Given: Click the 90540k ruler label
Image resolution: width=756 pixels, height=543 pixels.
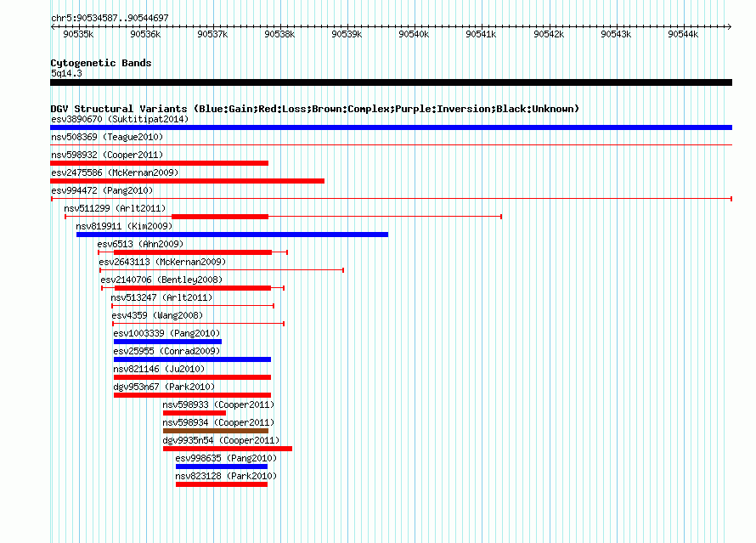Looking at the screenshot, I should click(414, 34).
